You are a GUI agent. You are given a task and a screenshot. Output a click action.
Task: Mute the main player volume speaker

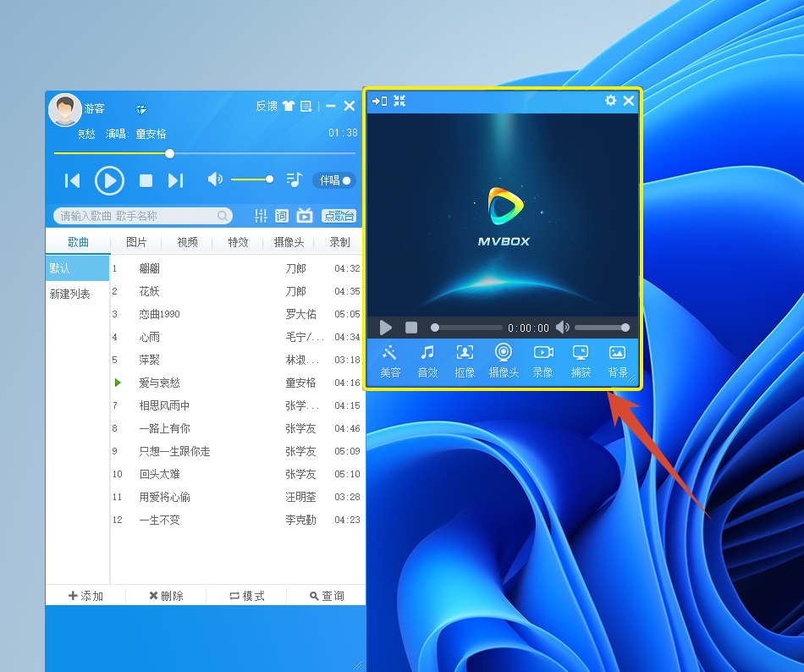pos(215,179)
